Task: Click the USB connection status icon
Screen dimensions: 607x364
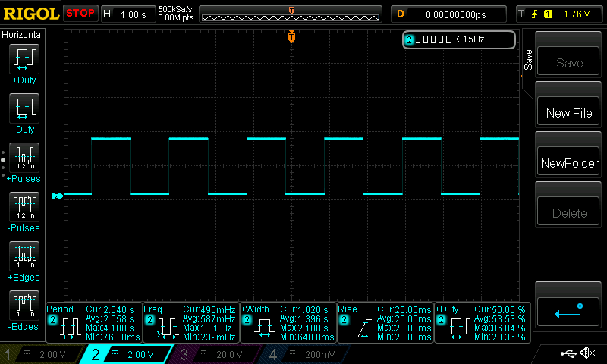Action: pyautogui.click(x=568, y=353)
